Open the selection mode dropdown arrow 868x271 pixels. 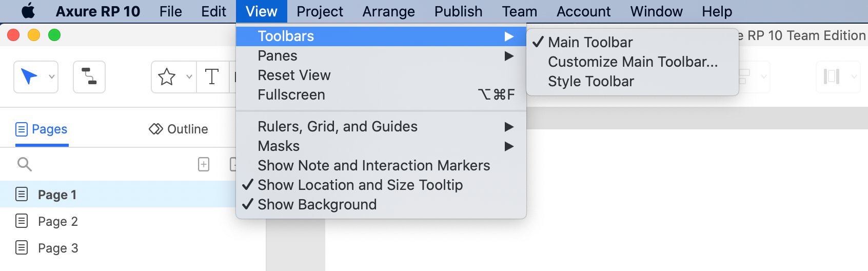point(52,77)
